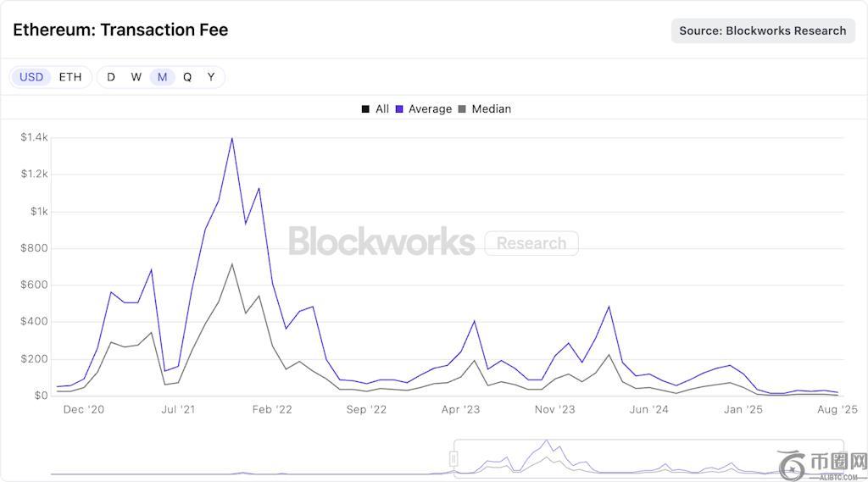Toggle the Average series label in legend
The image size is (868, 482).
[430, 109]
